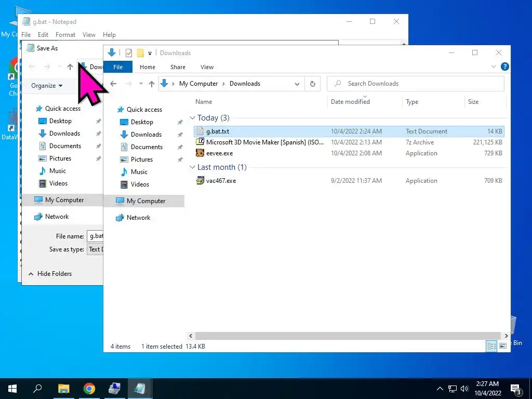The height and width of the screenshot is (399, 532).
Task: Open the Customize Quick Access Toolbar dropdown
Action: (150, 54)
